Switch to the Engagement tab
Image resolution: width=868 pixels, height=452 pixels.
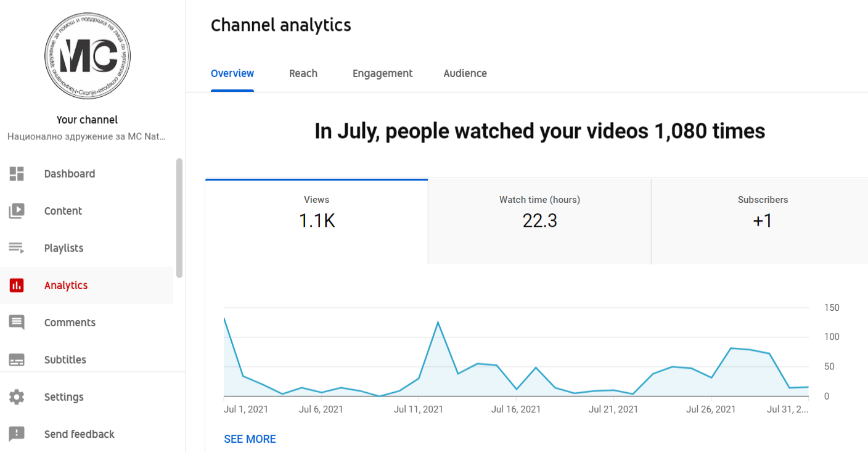pos(382,73)
